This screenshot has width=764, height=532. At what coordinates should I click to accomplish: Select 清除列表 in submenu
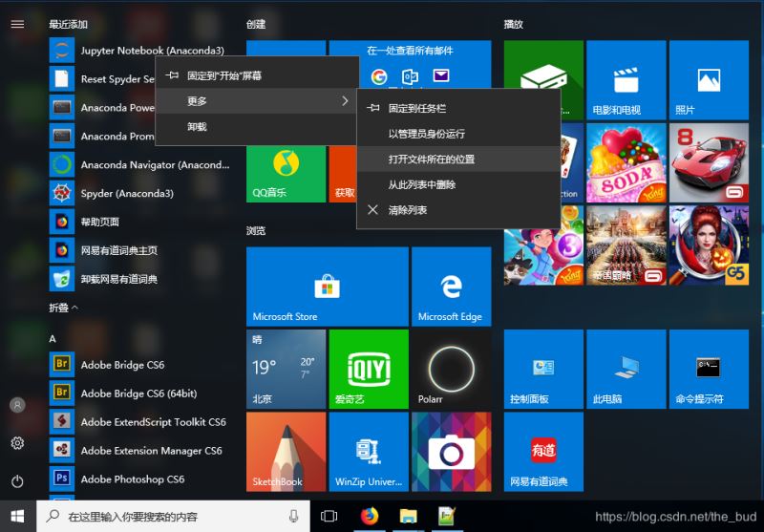click(458, 210)
